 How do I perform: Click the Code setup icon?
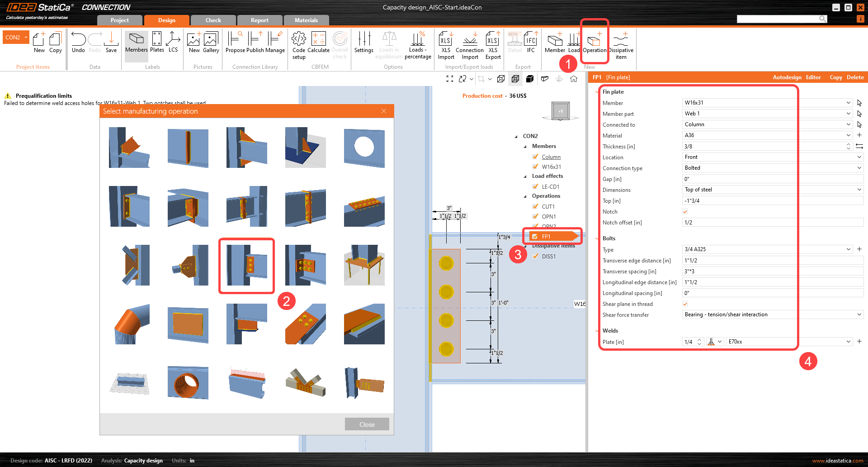[298, 43]
